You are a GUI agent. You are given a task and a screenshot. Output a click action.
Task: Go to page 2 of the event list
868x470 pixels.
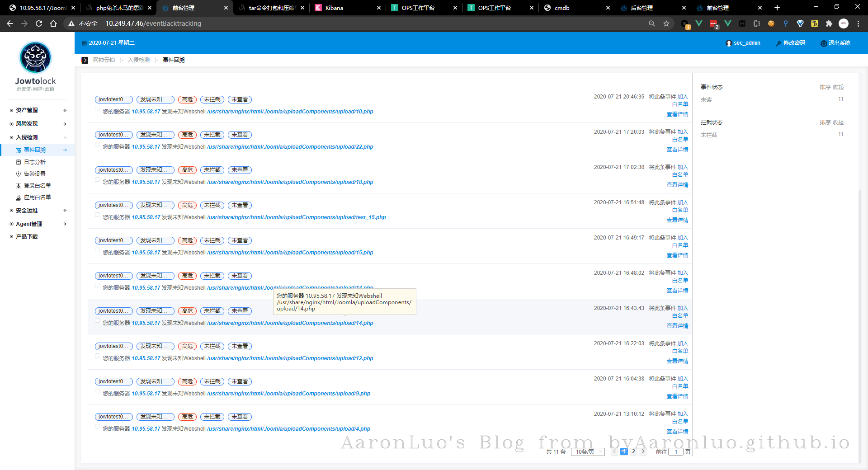point(633,451)
